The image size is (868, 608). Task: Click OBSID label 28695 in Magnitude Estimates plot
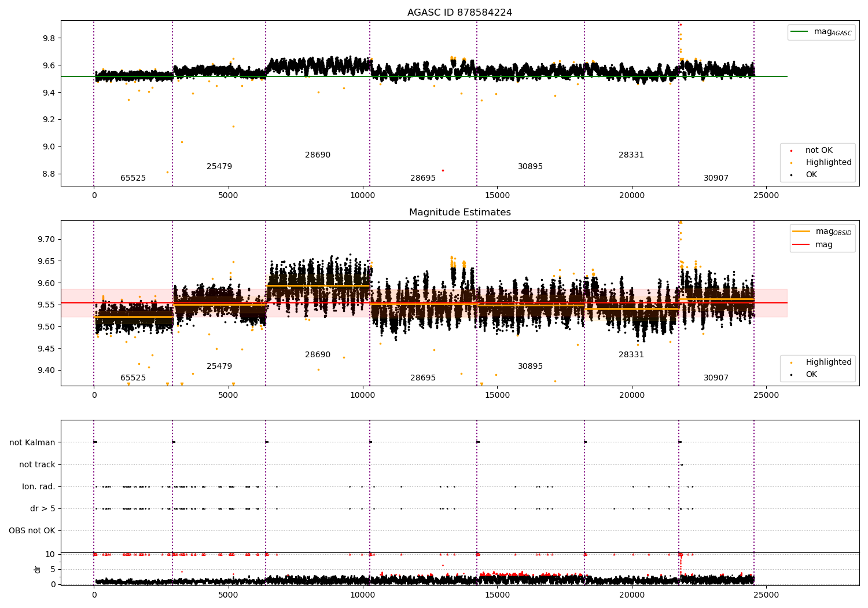point(423,378)
